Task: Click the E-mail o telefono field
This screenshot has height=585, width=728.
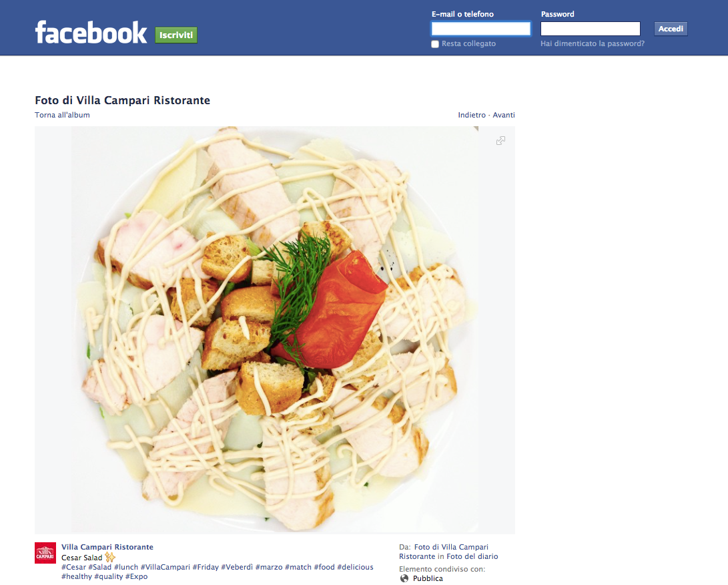Action: point(481,29)
